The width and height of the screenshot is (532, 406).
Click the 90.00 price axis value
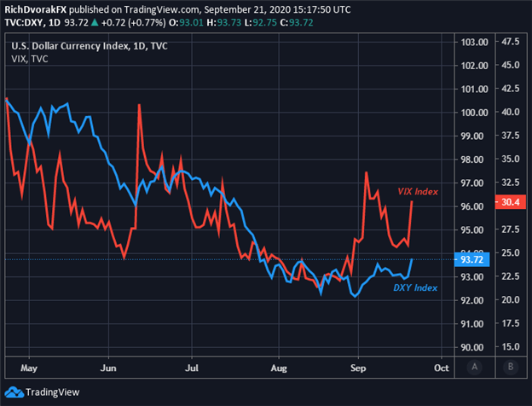click(x=472, y=348)
